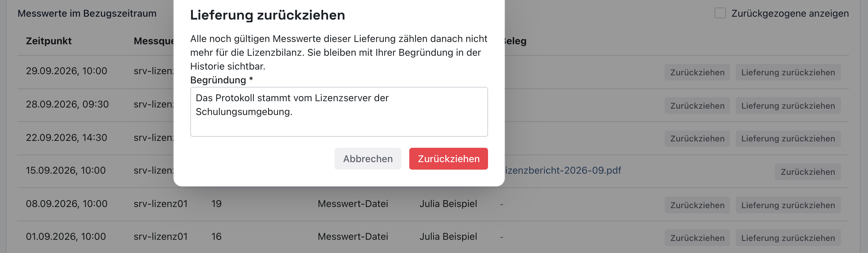
Task: Click 'Julia Beispiel' in the 08.09.2026 row
Action: click(448, 204)
